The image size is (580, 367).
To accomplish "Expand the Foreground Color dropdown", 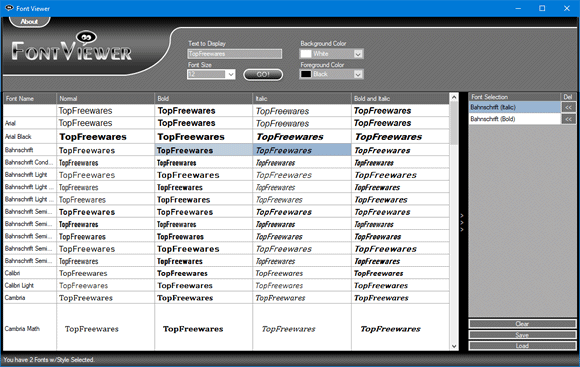I will pyautogui.click(x=358, y=74).
